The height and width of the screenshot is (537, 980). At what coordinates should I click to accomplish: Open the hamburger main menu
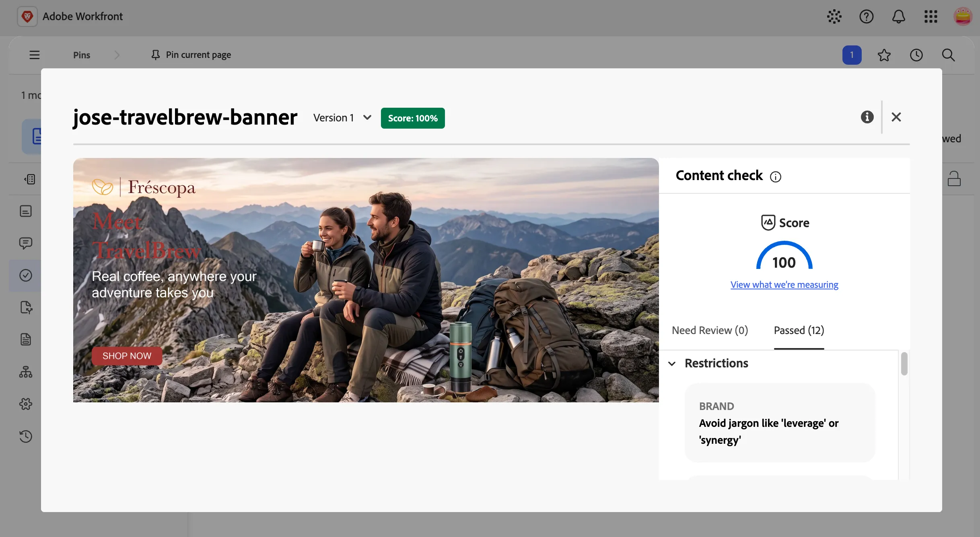click(35, 55)
